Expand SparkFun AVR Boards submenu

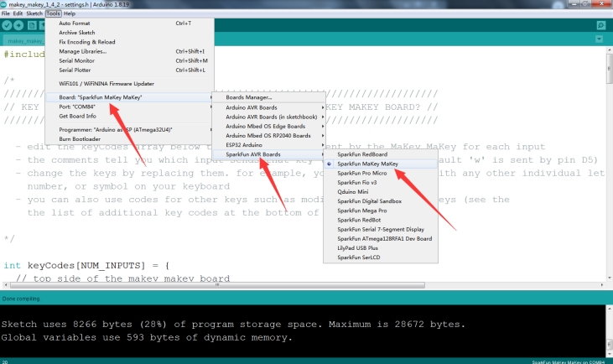269,154
